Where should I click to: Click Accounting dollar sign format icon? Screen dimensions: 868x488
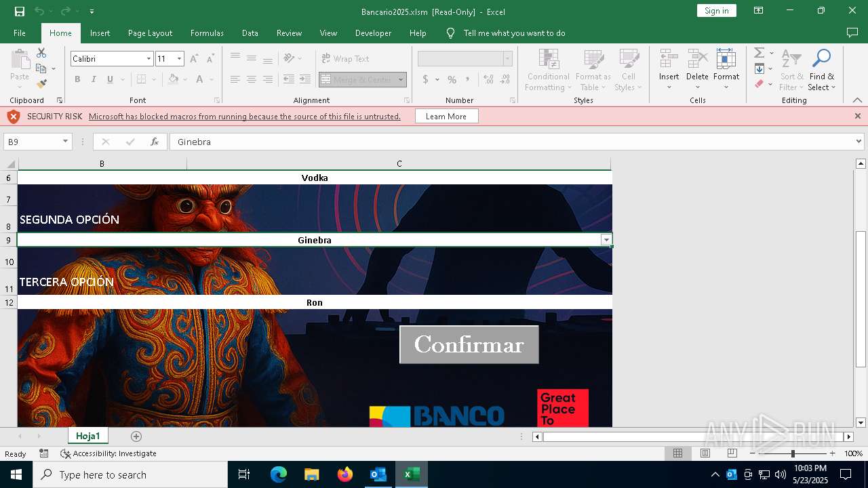point(425,79)
